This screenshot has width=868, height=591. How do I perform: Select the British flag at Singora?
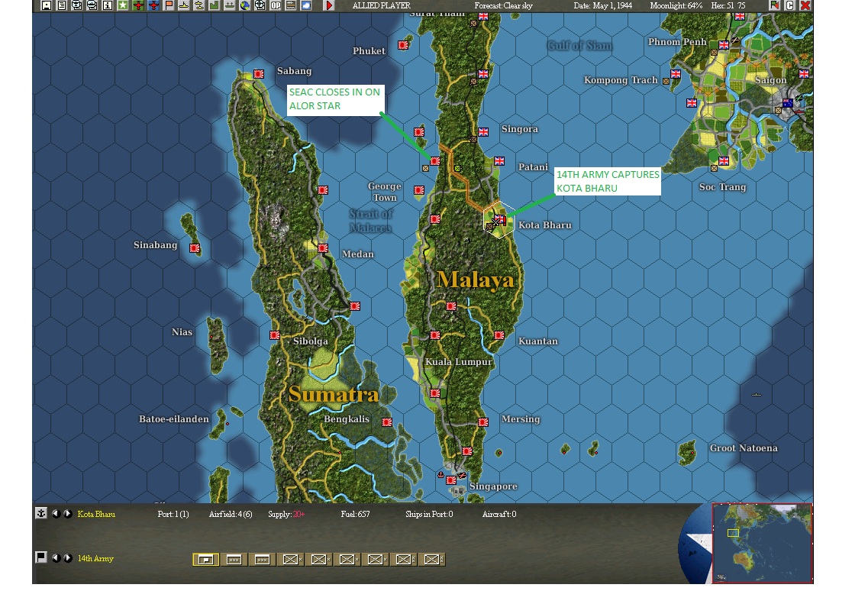(x=483, y=132)
